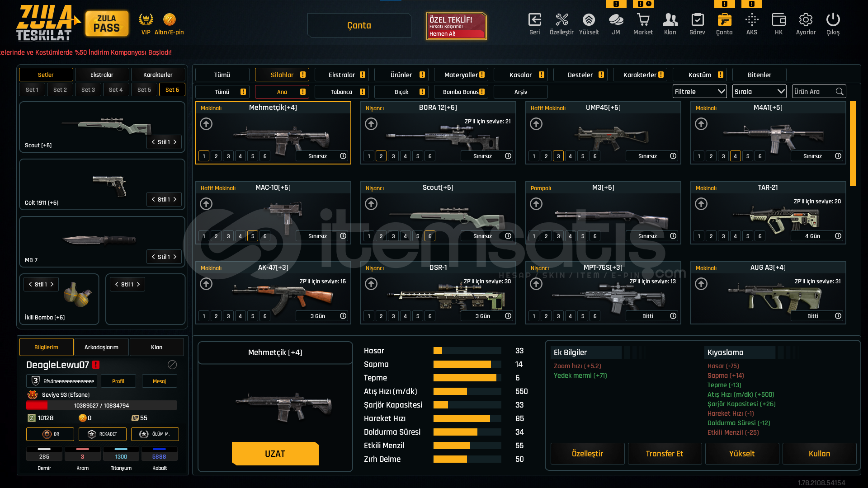Select slot 3 on UMP45[+6] card
The height and width of the screenshot is (488, 868).
pos(558,156)
